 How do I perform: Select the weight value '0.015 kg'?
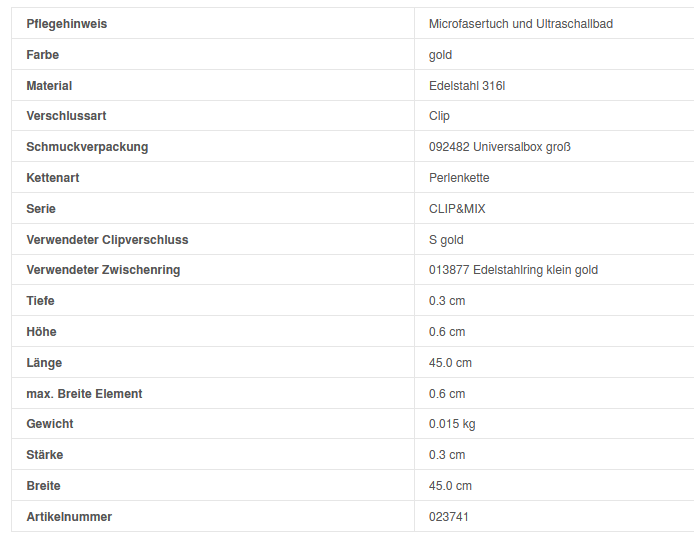click(x=452, y=424)
